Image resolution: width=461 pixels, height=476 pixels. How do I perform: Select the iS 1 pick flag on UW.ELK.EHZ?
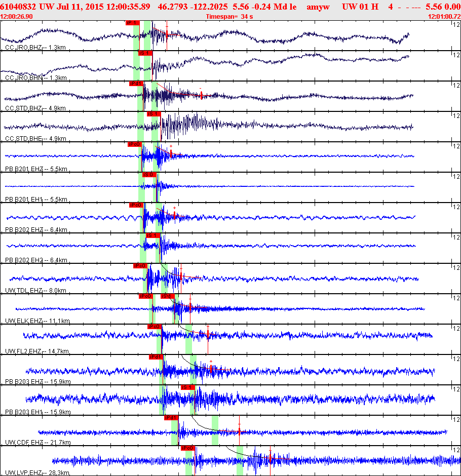click(x=167, y=296)
